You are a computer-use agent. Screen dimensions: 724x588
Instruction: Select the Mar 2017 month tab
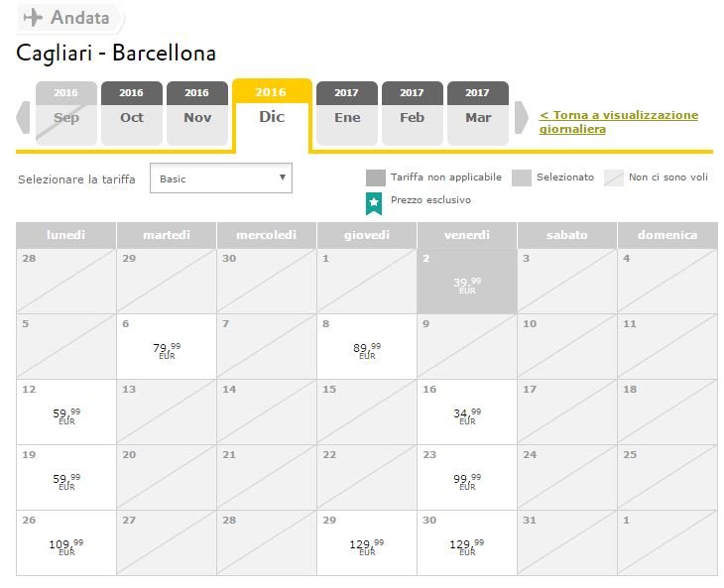point(478,114)
